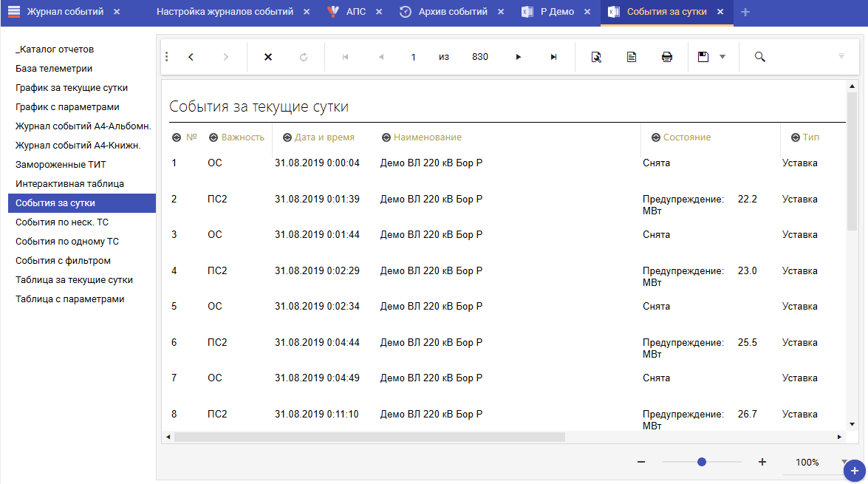The image size is (868, 484).
Task: Open the hamburger main menu
Action: click(14, 12)
